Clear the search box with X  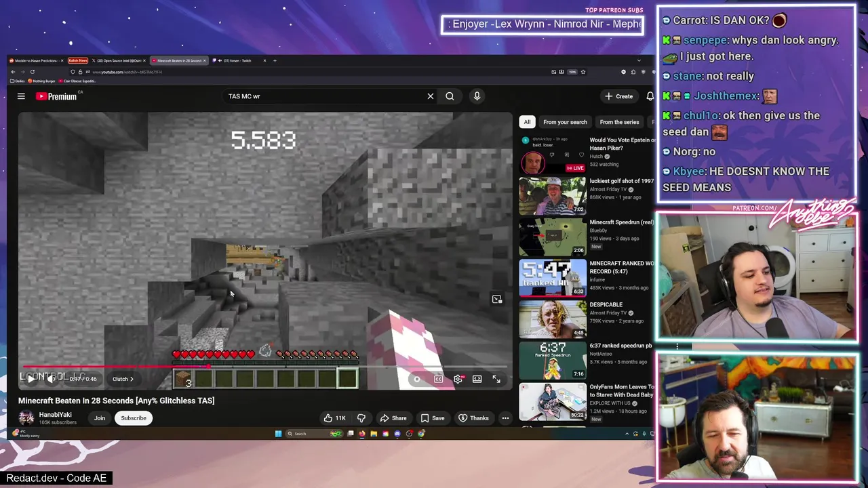tap(430, 96)
